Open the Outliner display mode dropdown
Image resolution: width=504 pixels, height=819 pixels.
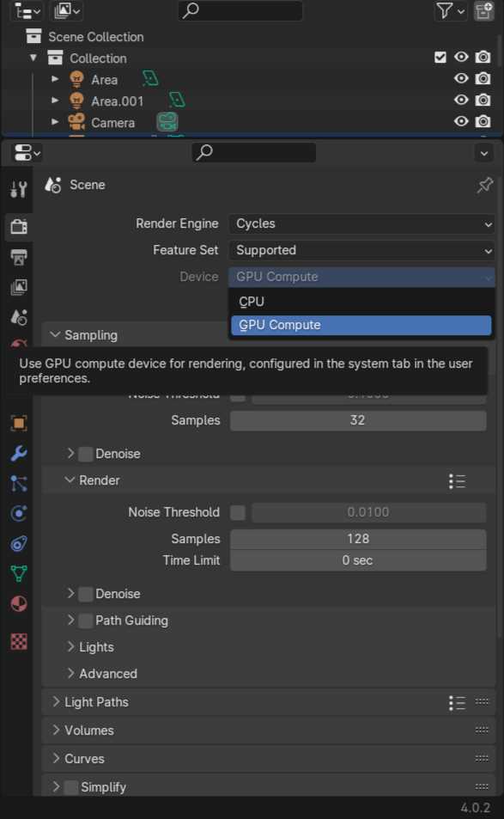click(68, 10)
